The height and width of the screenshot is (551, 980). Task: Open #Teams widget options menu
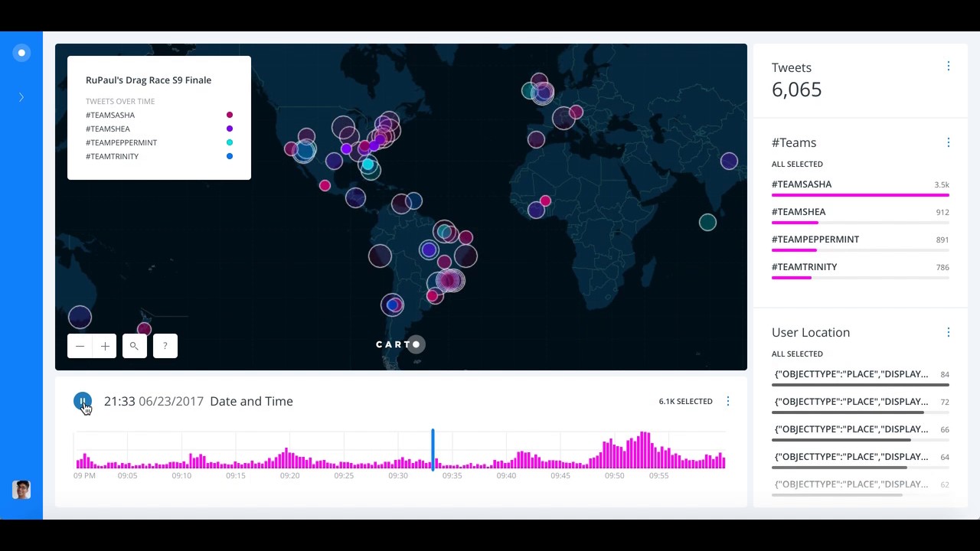coord(948,142)
